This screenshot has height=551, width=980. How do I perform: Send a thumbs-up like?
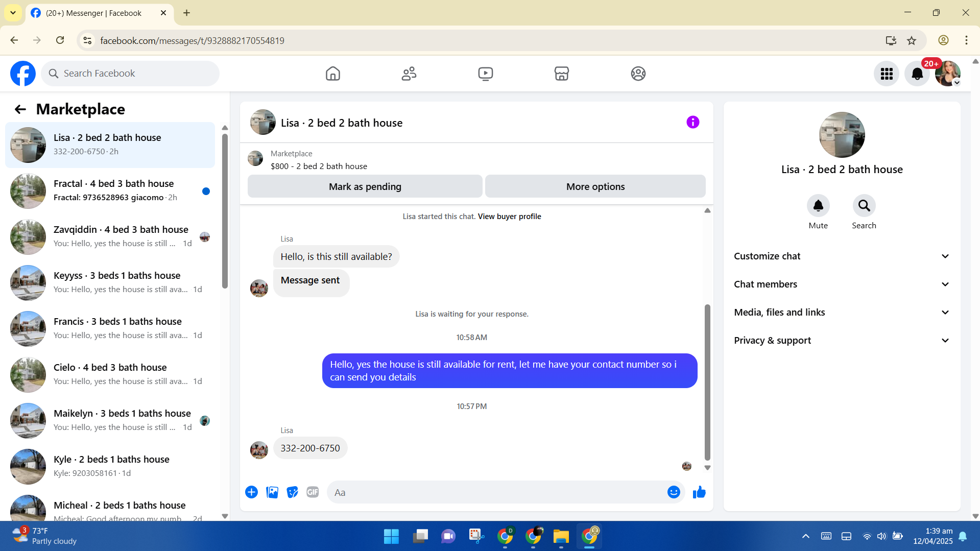699,492
